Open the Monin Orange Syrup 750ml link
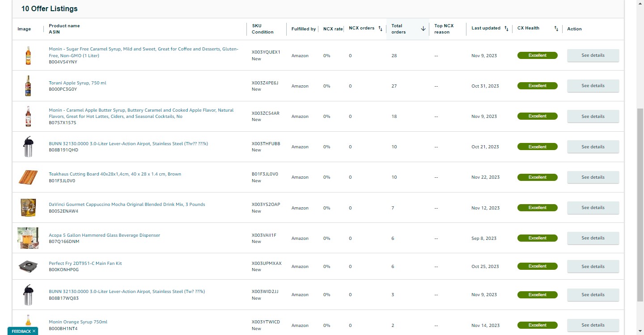The width and height of the screenshot is (644, 335). coord(78,322)
